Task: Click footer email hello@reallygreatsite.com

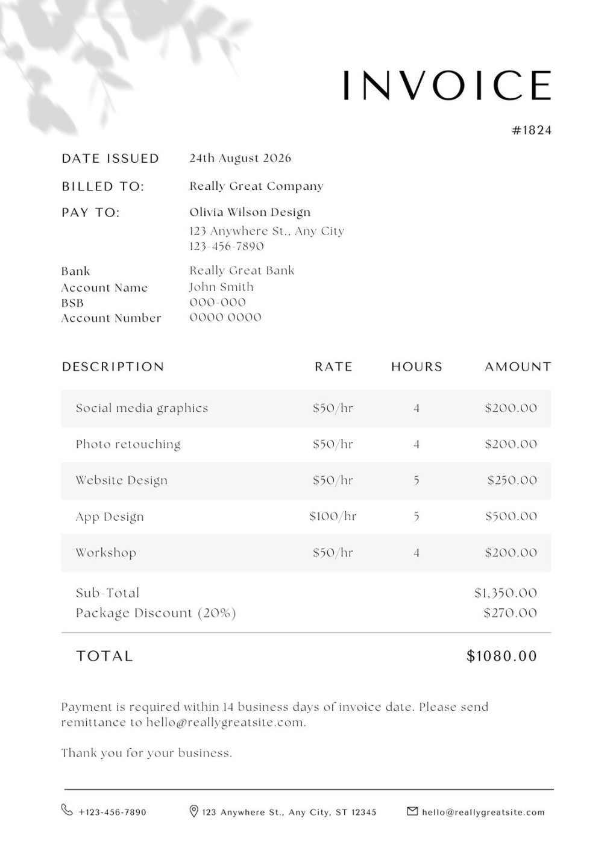Action: coord(483,812)
